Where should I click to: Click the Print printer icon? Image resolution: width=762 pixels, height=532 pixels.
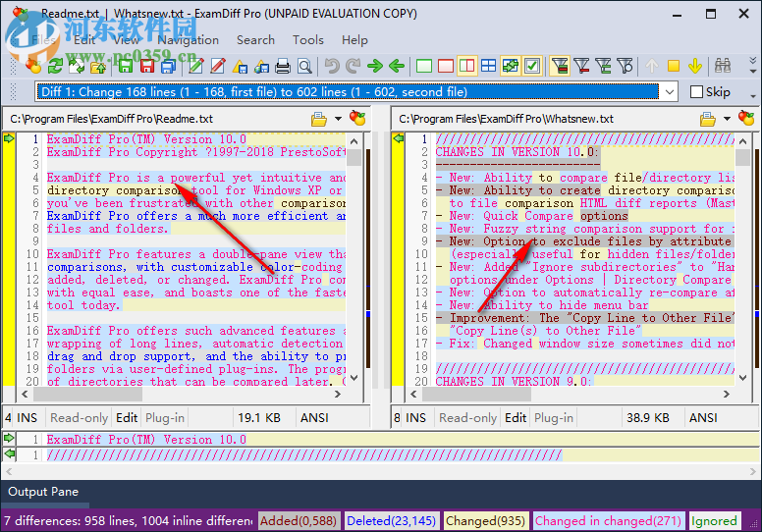pyautogui.click(x=283, y=66)
